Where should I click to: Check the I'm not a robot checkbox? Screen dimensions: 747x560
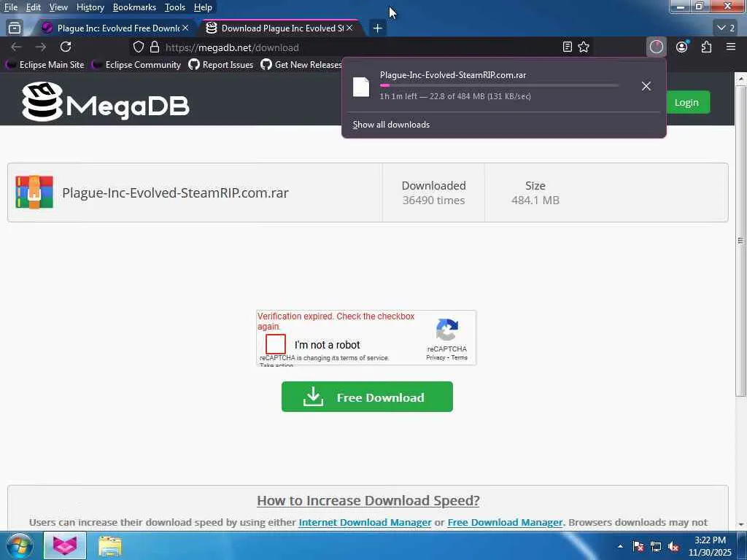(x=275, y=344)
